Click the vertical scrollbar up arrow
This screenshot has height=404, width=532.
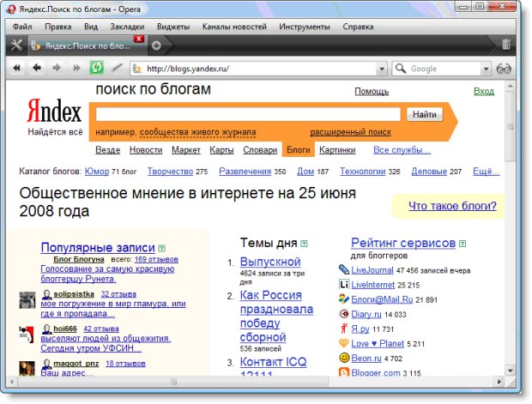510,87
